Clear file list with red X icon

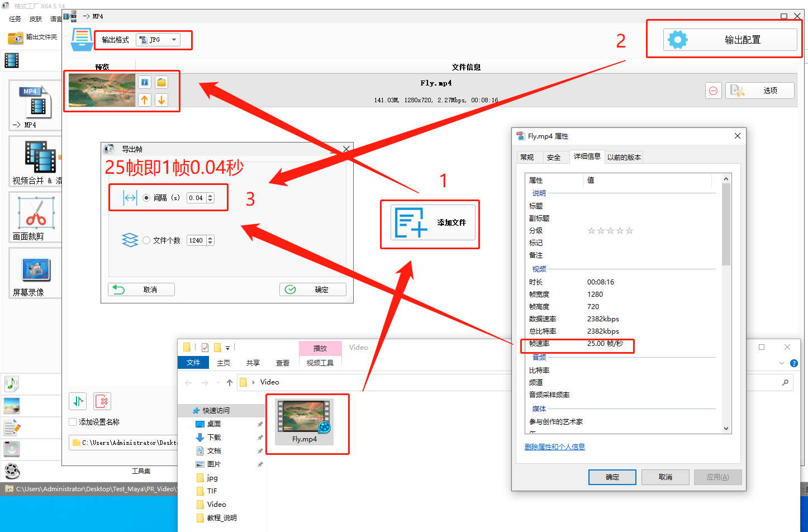[x=103, y=401]
